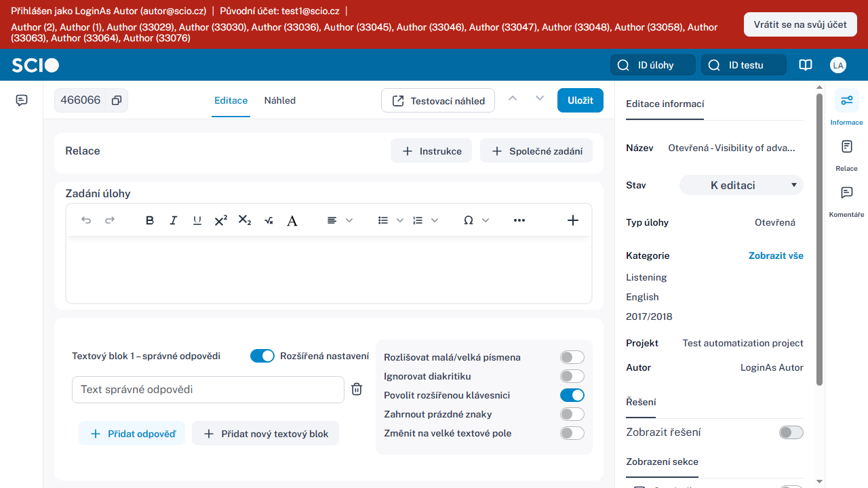Click the Listening category text
This screenshot has height=488, width=868.
coord(646,277)
